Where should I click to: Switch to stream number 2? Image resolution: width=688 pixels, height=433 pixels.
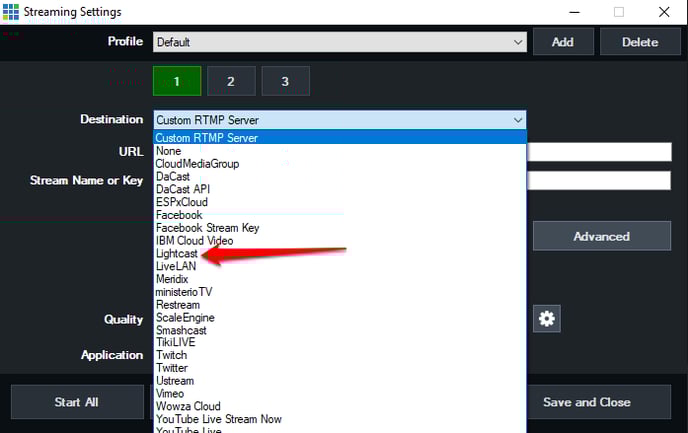click(231, 81)
